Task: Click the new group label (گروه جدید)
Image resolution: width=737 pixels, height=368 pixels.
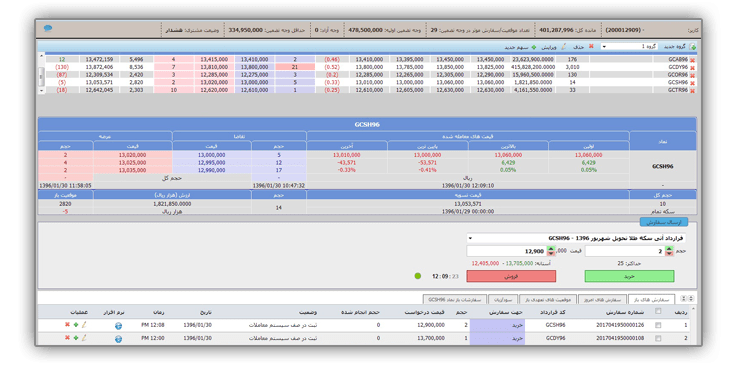Action: pyautogui.click(x=674, y=47)
